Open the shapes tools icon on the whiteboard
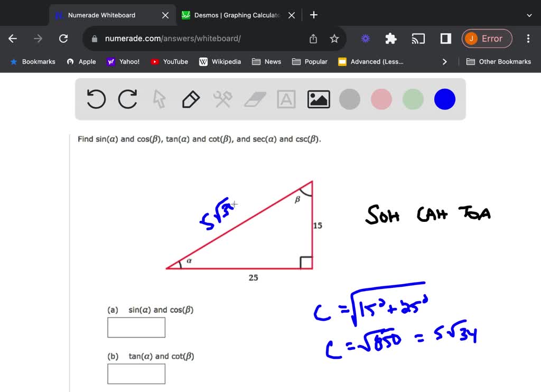The height and width of the screenshot is (392, 541). 222,99
